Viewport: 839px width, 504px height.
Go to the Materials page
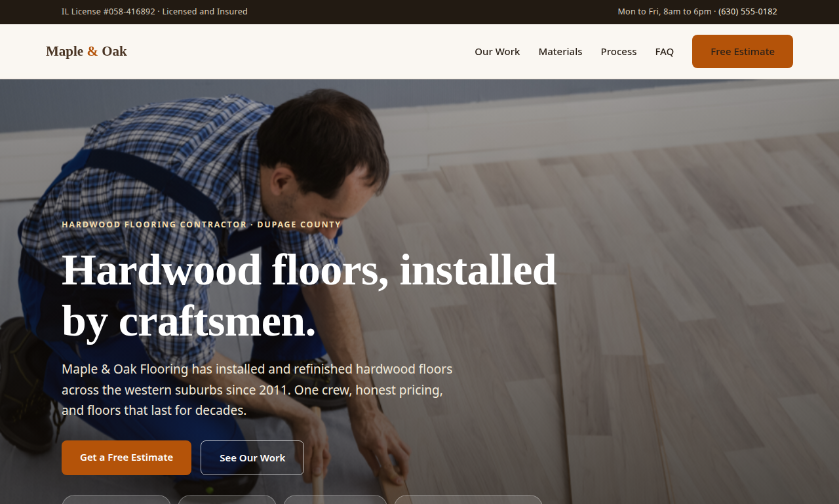(x=560, y=52)
